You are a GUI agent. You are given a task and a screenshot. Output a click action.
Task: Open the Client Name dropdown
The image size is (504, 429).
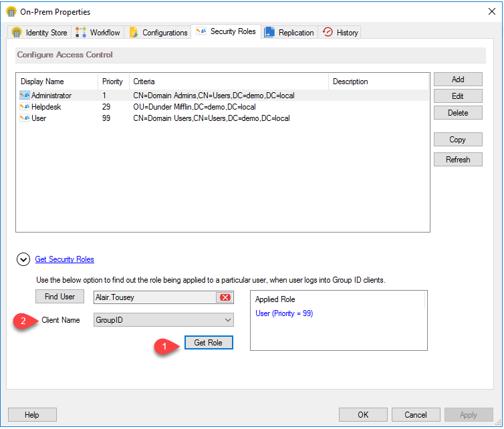point(164,320)
